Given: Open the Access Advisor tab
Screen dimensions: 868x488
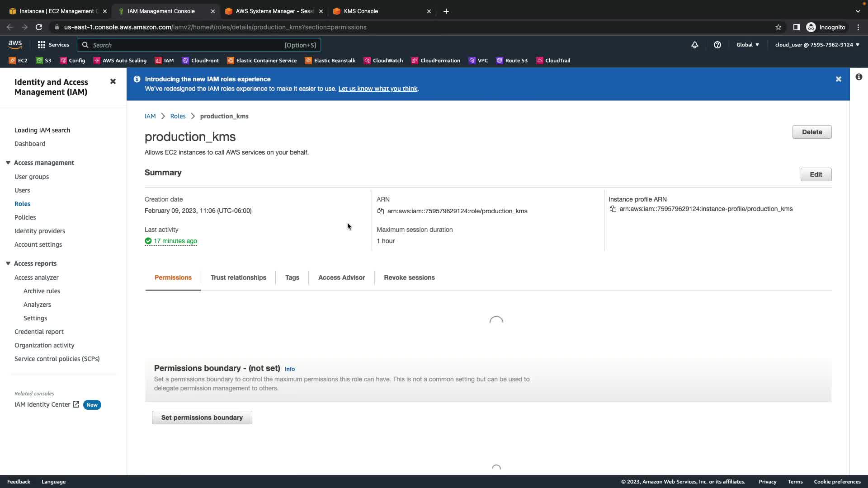Looking at the screenshot, I should 341,277.
